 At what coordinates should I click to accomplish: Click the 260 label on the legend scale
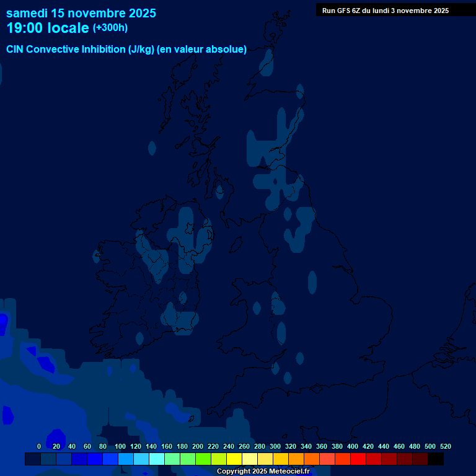[x=244, y=447]
